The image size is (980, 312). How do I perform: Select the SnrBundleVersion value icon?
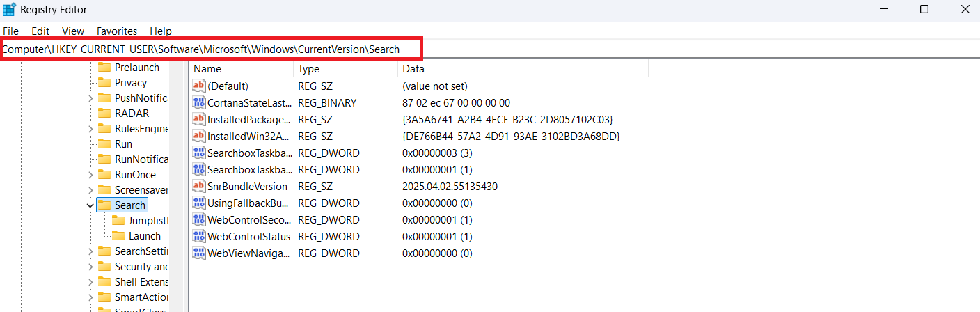pyautogui.click(x=200, y=186)
